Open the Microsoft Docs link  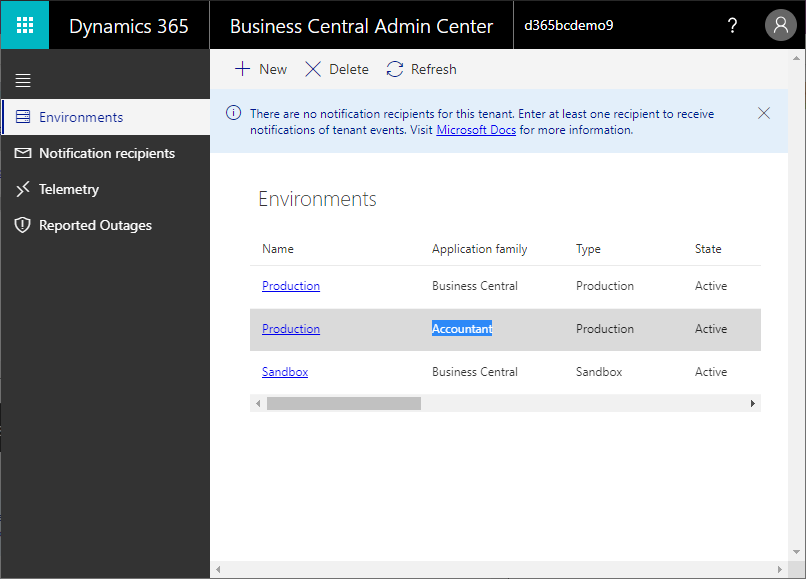click(x=476, y=130)
